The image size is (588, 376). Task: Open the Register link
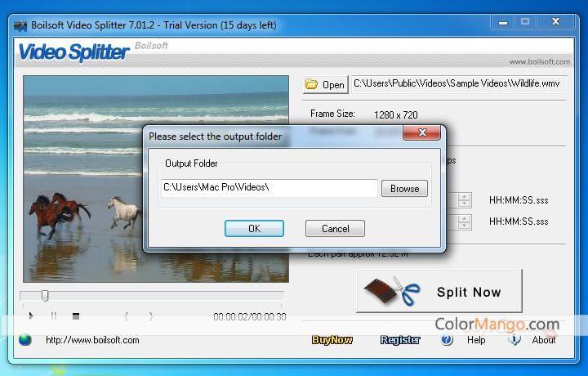pos(400,339)
